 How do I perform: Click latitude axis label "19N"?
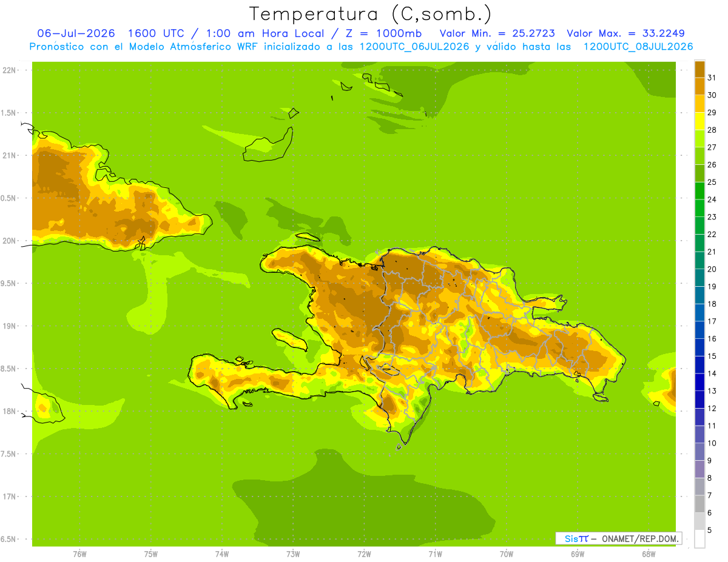coord(9,326)
